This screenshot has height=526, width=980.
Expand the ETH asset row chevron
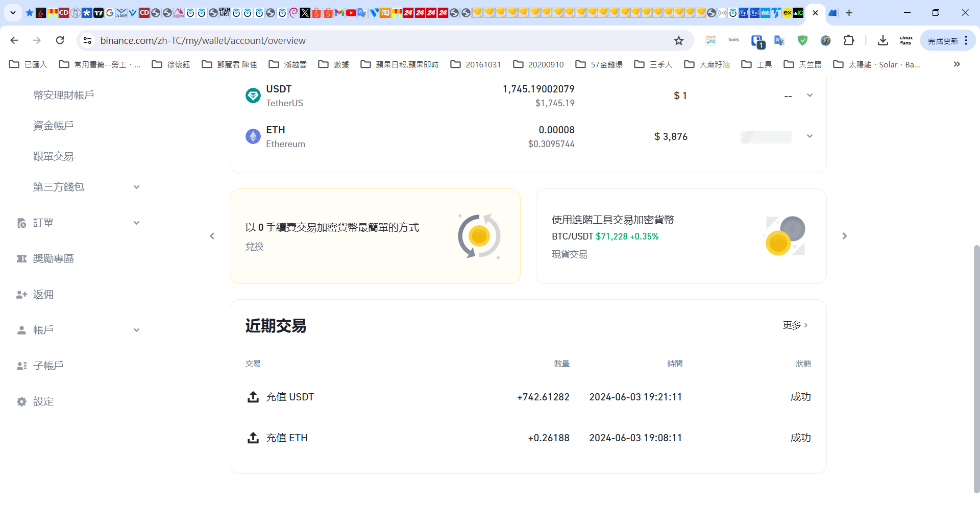[810, 136]
